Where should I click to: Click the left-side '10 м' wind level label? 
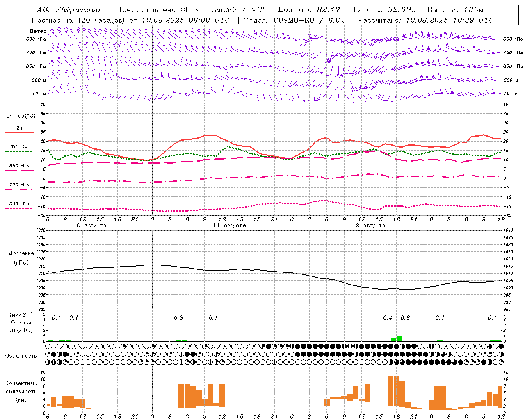[x=39, y=94]
